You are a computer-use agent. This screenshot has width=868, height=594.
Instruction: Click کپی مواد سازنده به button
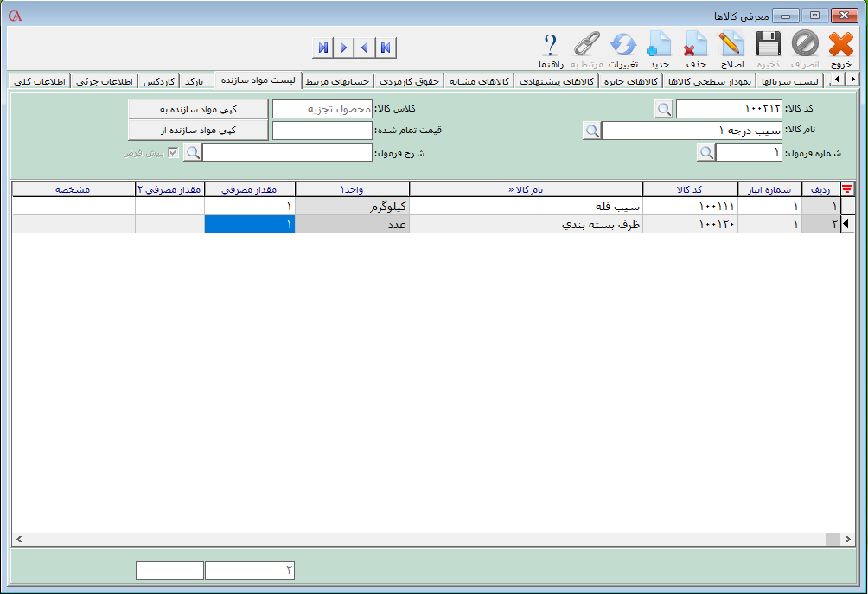(198, 109)
